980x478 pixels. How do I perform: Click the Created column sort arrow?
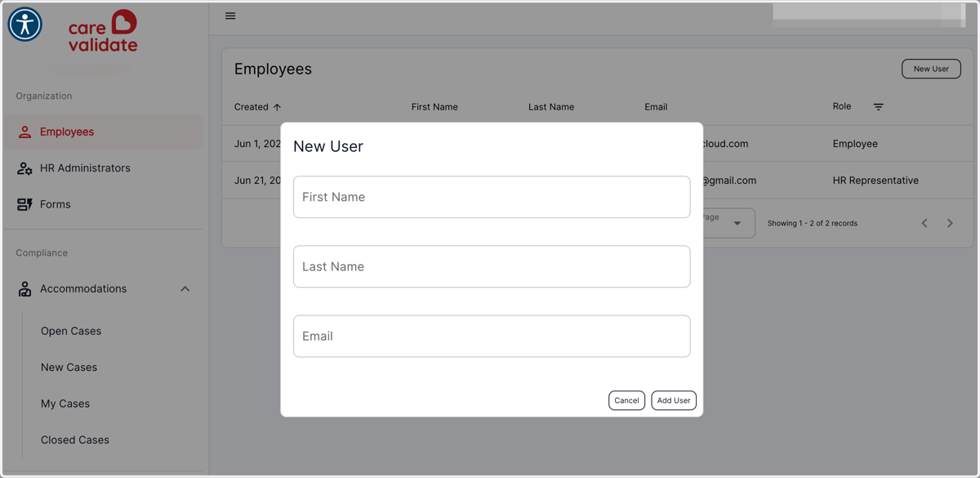pyautogui.click(x=277, y=107)
